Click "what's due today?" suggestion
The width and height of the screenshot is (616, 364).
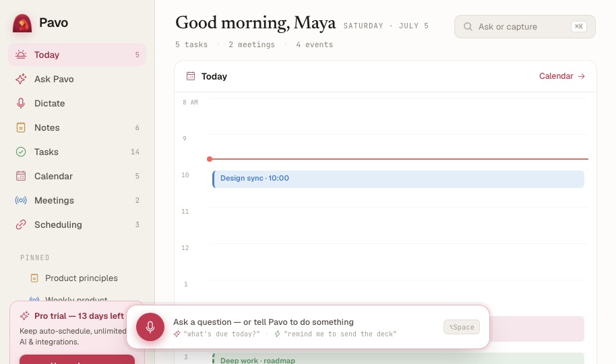tap(222, 334)
